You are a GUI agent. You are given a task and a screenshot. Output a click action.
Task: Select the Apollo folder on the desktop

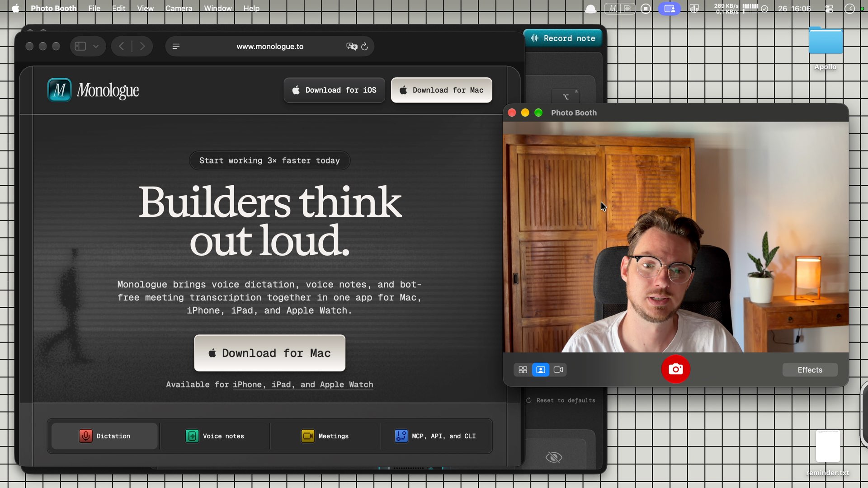tap(826, 49)
